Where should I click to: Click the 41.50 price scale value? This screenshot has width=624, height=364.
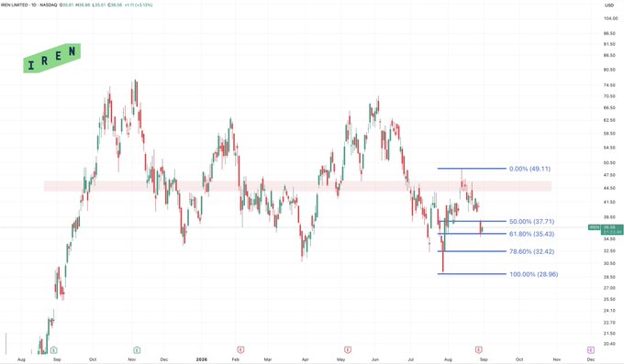pyautogui.click(x=609, y=202)
